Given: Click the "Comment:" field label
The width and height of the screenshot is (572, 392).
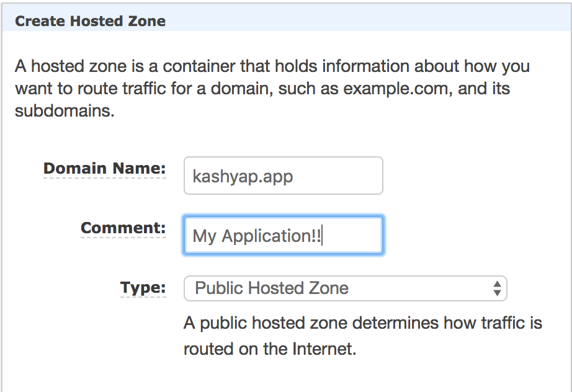Looking at the screenshot, I should [123, 228].
